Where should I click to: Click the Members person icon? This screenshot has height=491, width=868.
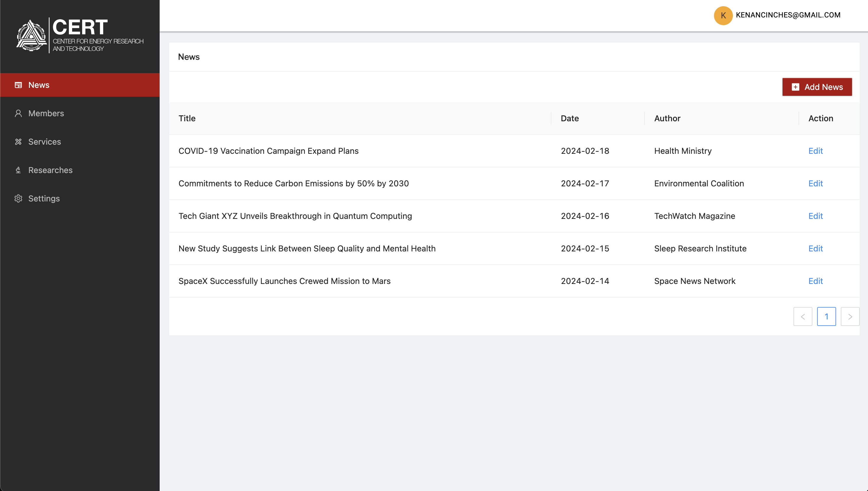18,113
